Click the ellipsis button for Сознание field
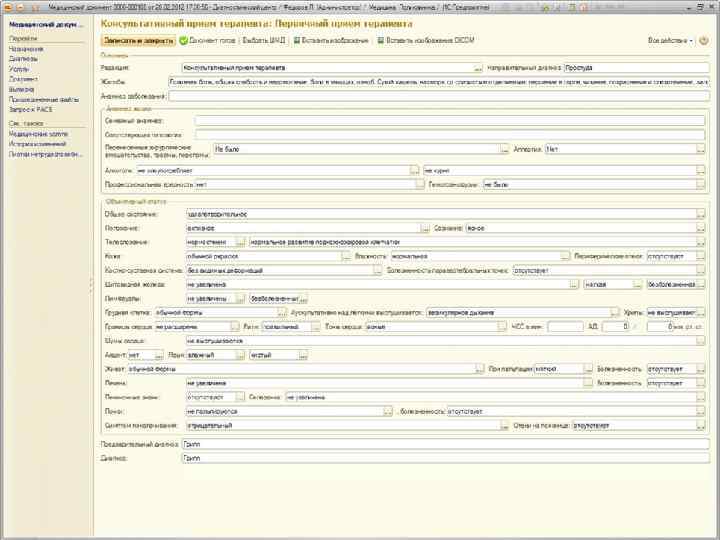720x540 pixels. (702, 228)
